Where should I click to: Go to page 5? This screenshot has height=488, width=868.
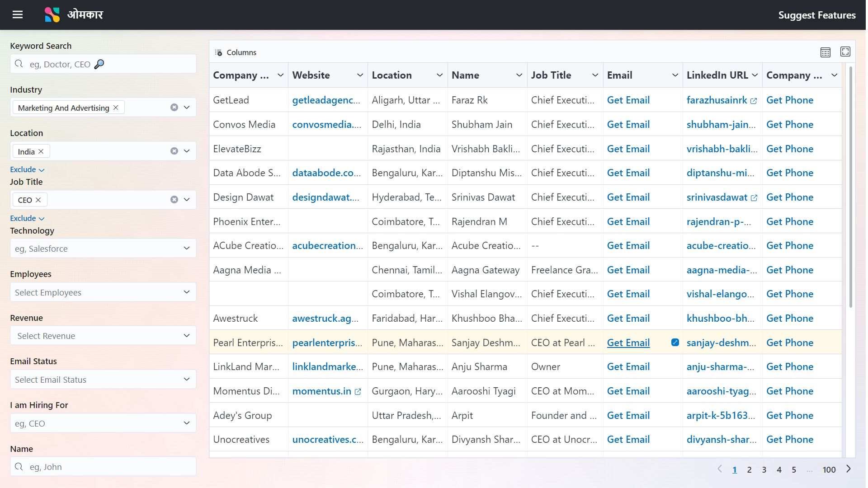pos(794,470)
